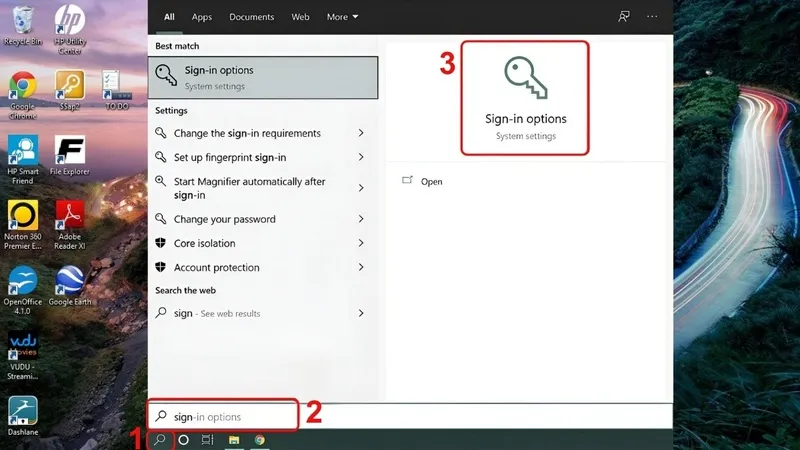Open the Recycle Bin icon
This screenshot has height=450, width=800.
(x=23, y=26)
